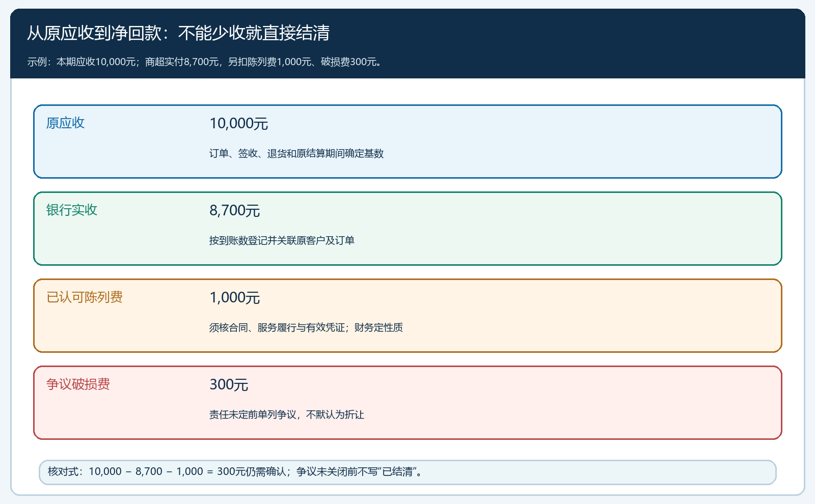Click text 须核合同、服务履行与有效凭证；财务定性质

click(306, 327)
